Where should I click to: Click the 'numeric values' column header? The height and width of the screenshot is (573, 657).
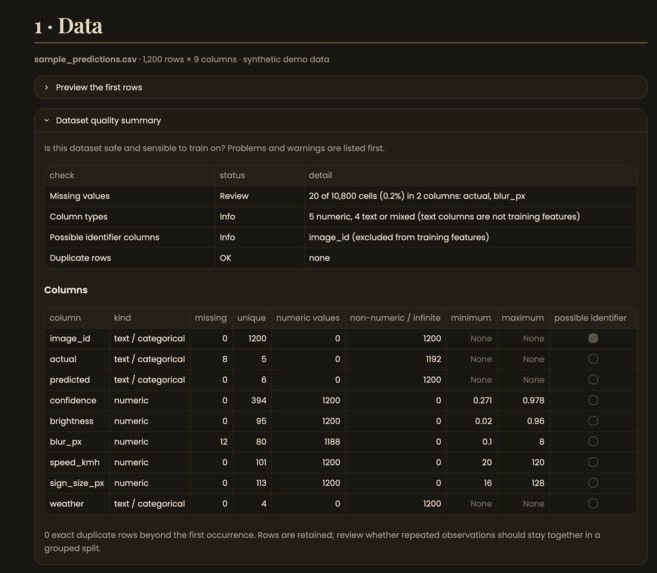pos(308,318)
